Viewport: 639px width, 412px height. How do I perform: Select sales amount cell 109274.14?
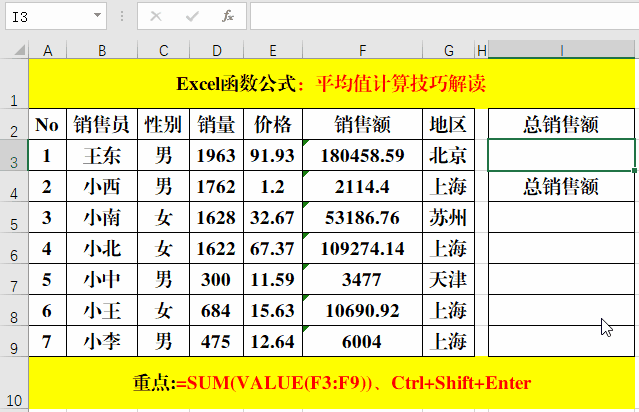tap(362, 248)
